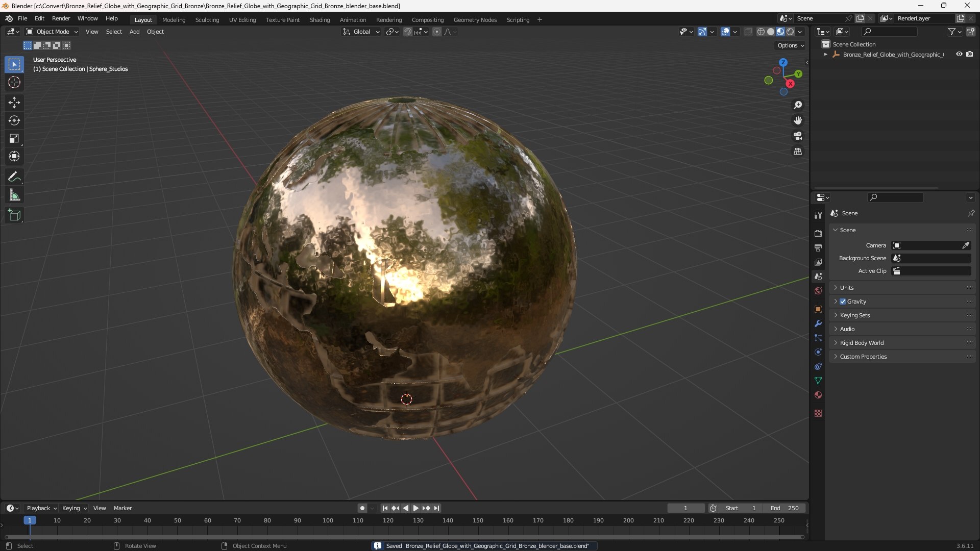Viewport: 980px width, 551px height.
Task: Toggle snapping magnet
Action: (407, 32)
